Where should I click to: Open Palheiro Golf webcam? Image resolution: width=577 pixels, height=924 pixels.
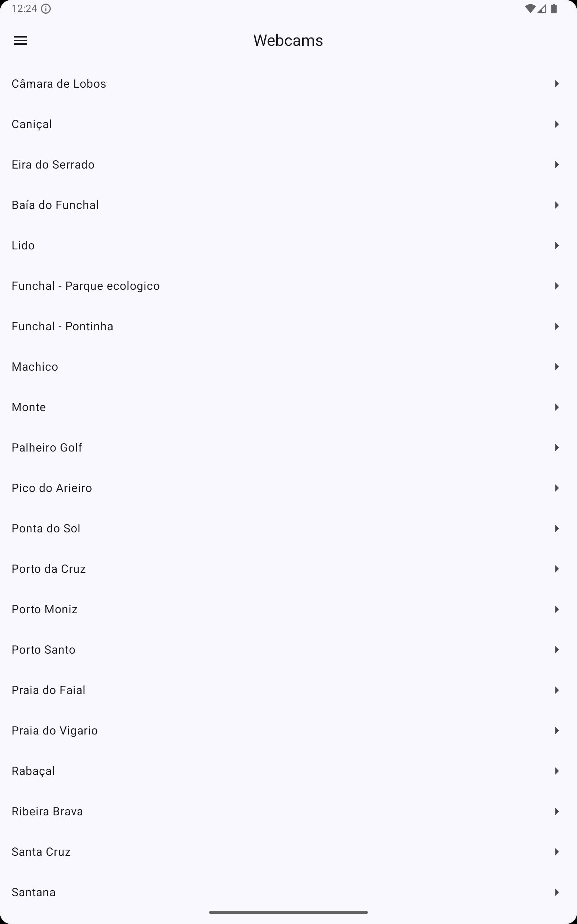(x=47, y=448)
